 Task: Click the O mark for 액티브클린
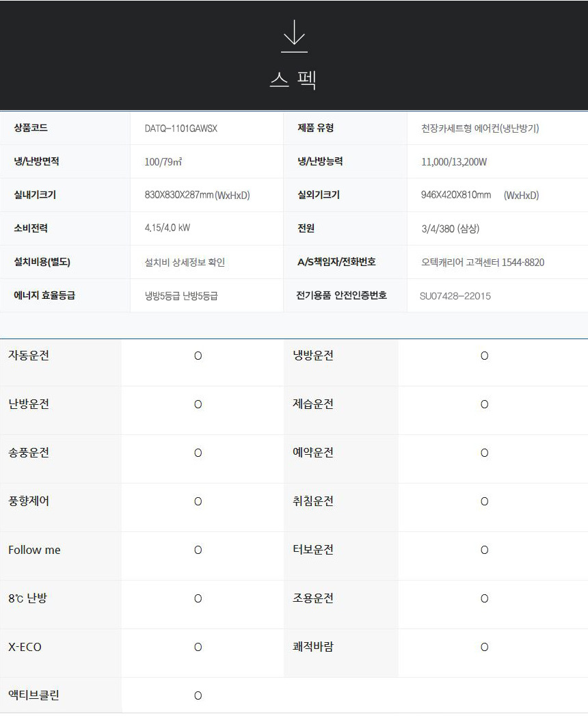[x=198, y=696]
